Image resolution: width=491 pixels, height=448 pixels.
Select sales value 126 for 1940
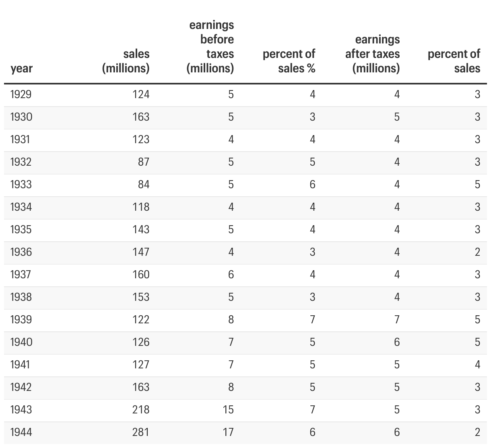141,342
